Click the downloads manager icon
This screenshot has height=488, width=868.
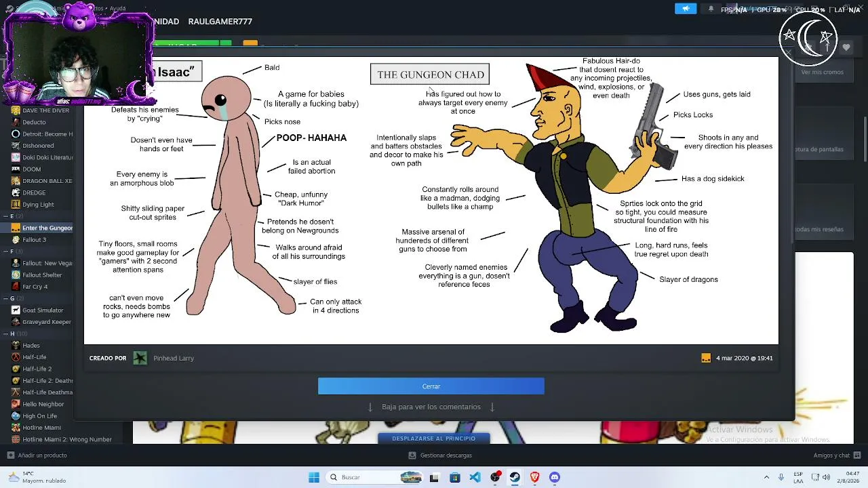412,455
